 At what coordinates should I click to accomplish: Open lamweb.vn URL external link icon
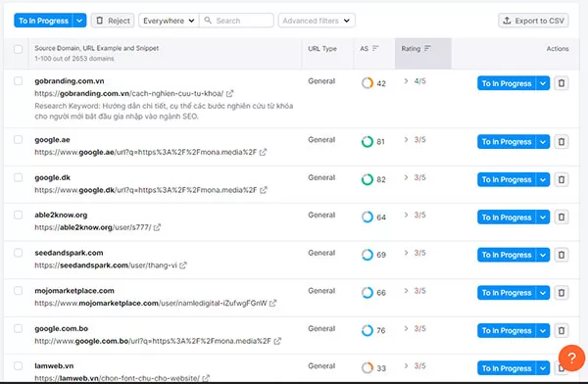click(206, 378)
